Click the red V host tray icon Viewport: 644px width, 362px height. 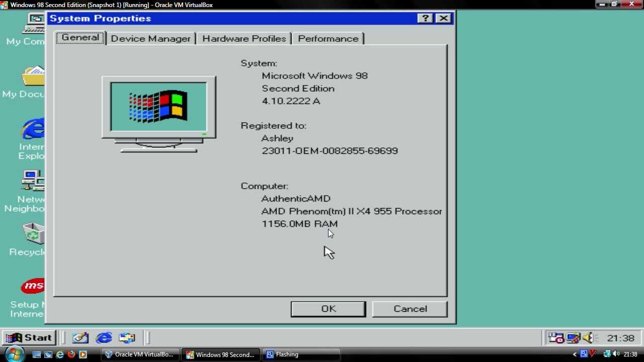tap(593, 354)
